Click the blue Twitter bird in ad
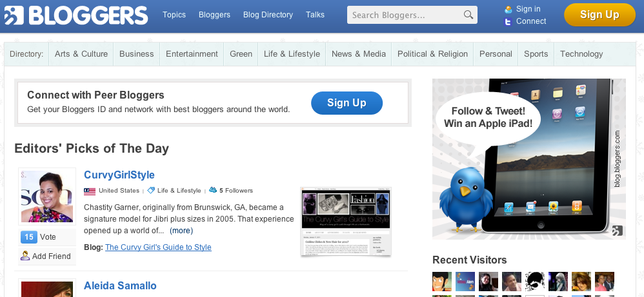Screen dimensions: 644x297 465,200
